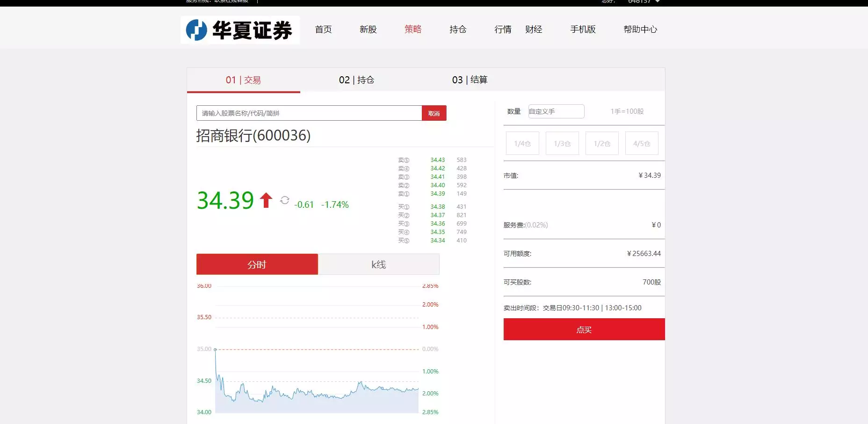Click the refresh icon beside the price
The image size is (868, 424).
tap(284, 200)
